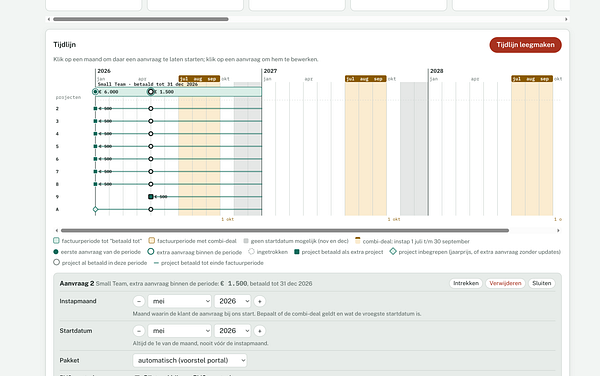Select the € 1.500 extra request marker
Image resolution: width=600 pixels, height=376 pixels.
click(x=151, y=92)
